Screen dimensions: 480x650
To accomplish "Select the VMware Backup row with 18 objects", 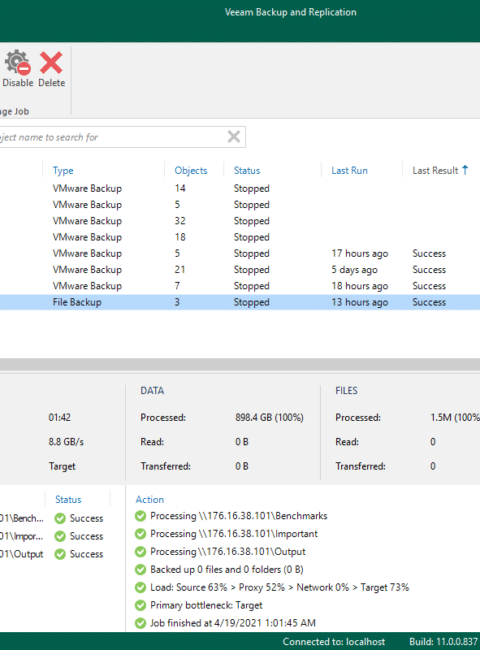I will click(240, 237).
